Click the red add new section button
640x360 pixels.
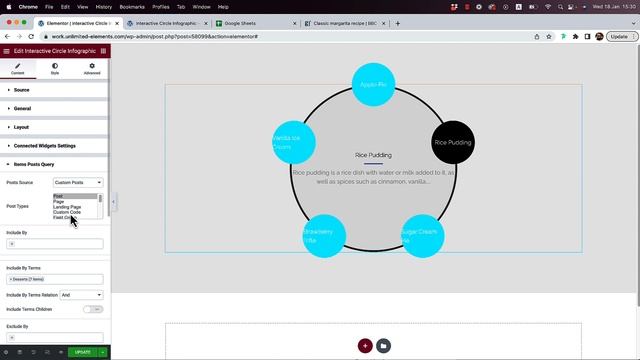(365, 346)
